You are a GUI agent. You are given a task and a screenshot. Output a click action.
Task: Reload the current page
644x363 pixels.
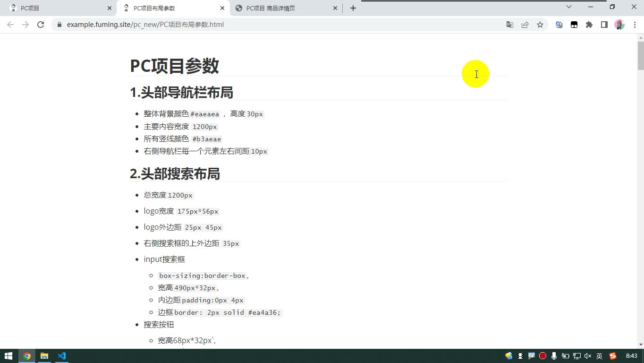(x=41, y=25)
